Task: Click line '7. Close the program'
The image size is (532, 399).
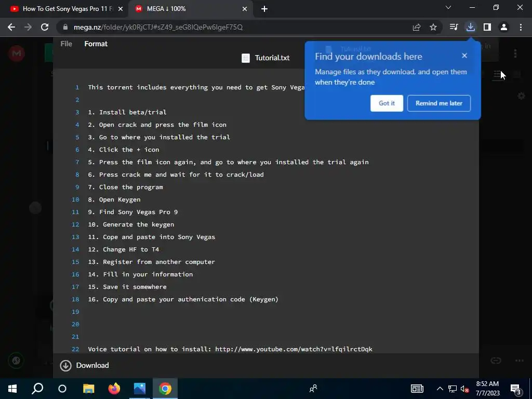Action: point(126,187)
